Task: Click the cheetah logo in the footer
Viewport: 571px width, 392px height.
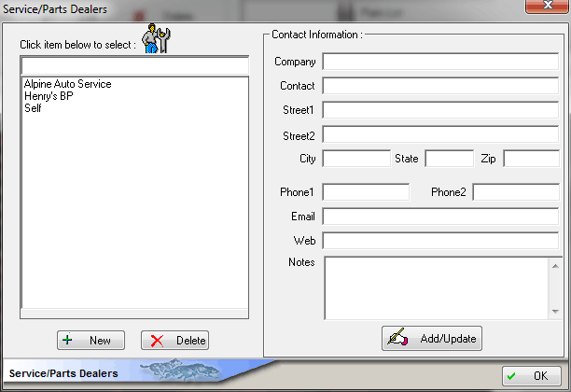Action: [180, 371]
